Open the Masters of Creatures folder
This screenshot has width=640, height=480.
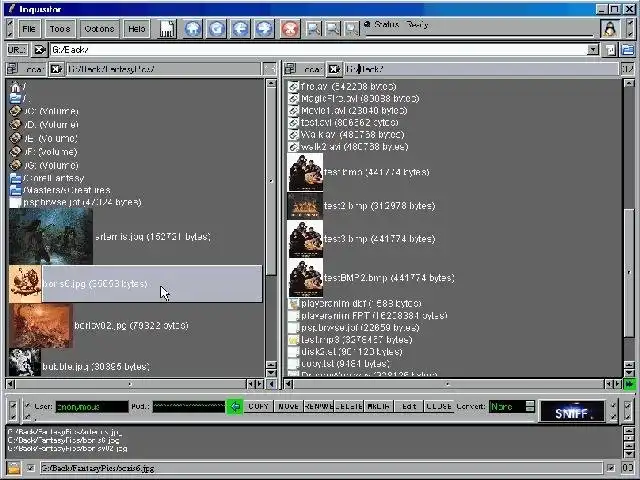coord(60,190)
